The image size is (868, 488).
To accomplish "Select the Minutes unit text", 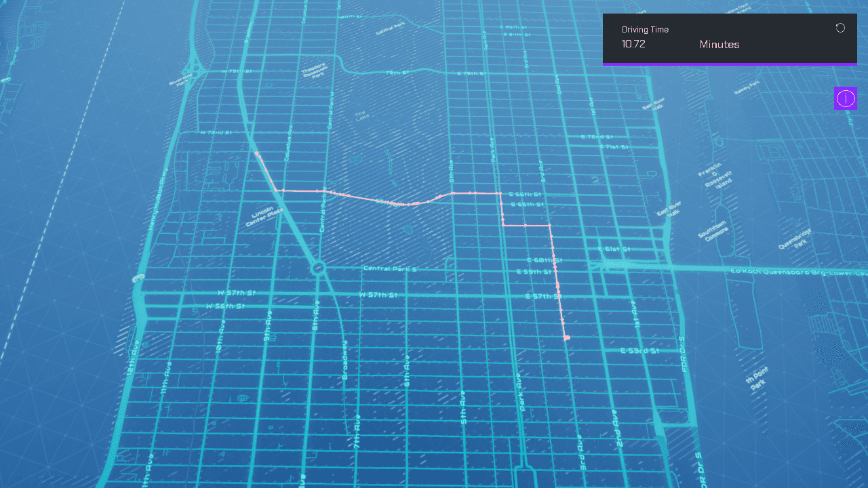I will point(719,45).
